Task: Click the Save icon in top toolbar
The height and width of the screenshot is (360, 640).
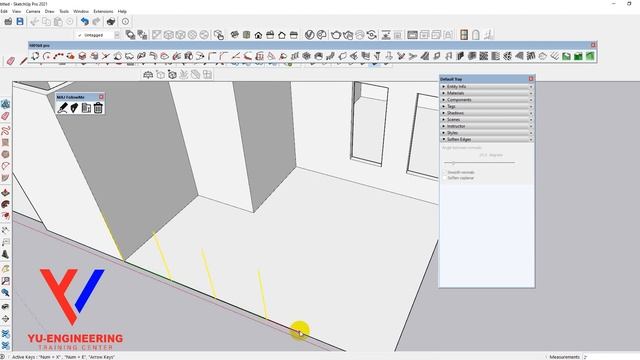Action: pos(20,21)
